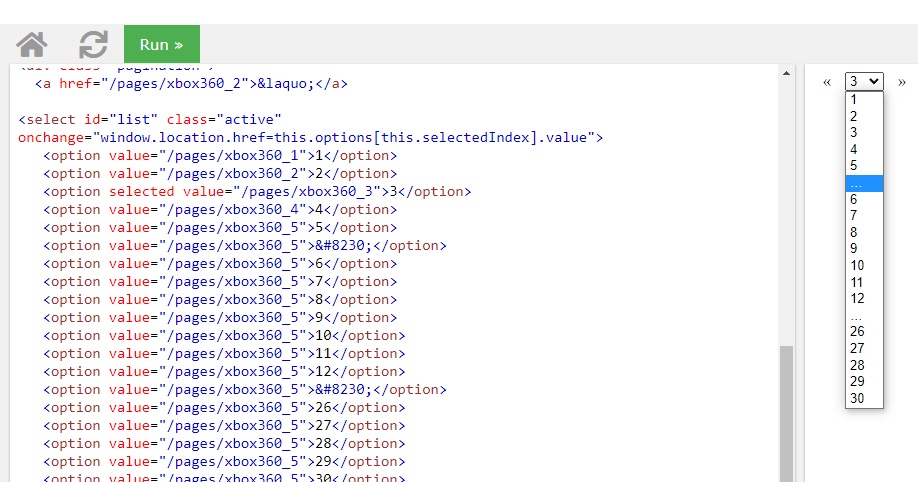Select option 10 in the dropdown list
The width and height of the screenshot is (918, 482).
pyautogui.click(x=864, y=265)
